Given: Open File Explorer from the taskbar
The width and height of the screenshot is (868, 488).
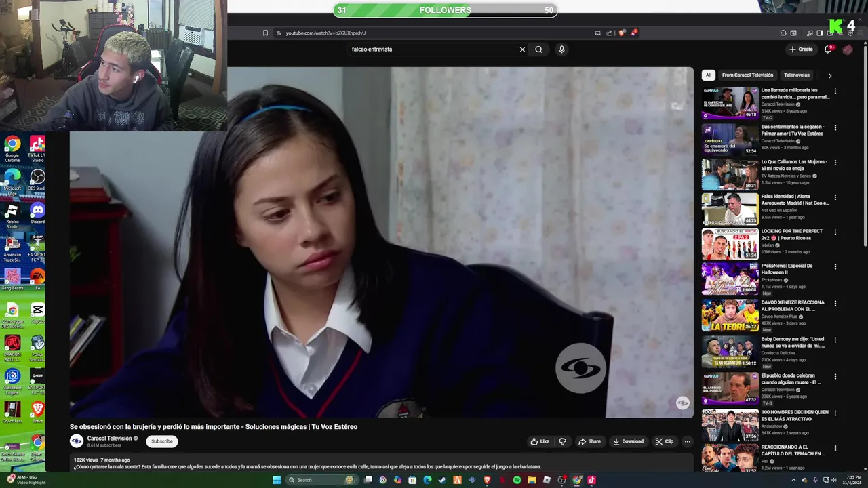Looking at the screenshot, I should (532, 480).
